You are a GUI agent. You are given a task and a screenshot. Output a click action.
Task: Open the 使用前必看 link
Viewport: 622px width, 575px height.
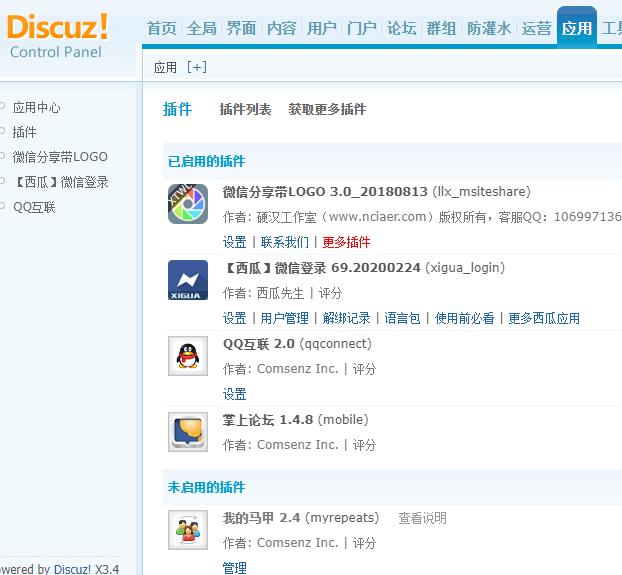(465, 318)
